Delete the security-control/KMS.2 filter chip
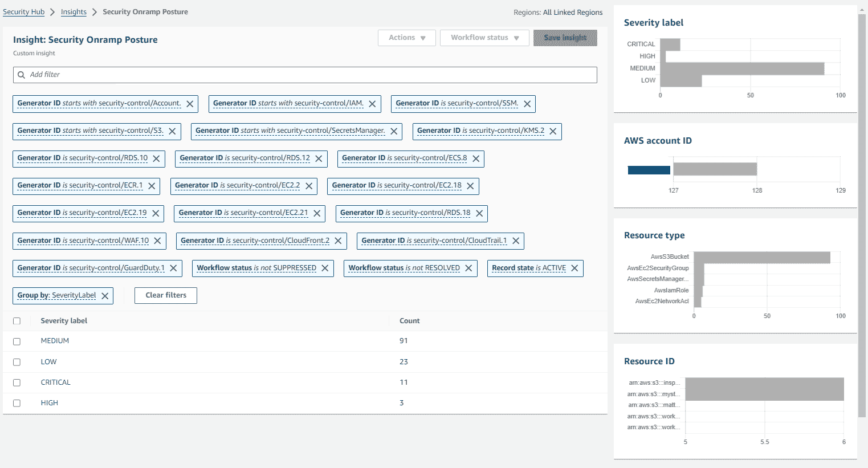The width and height of the screenshot is (868, 468). 553,131
